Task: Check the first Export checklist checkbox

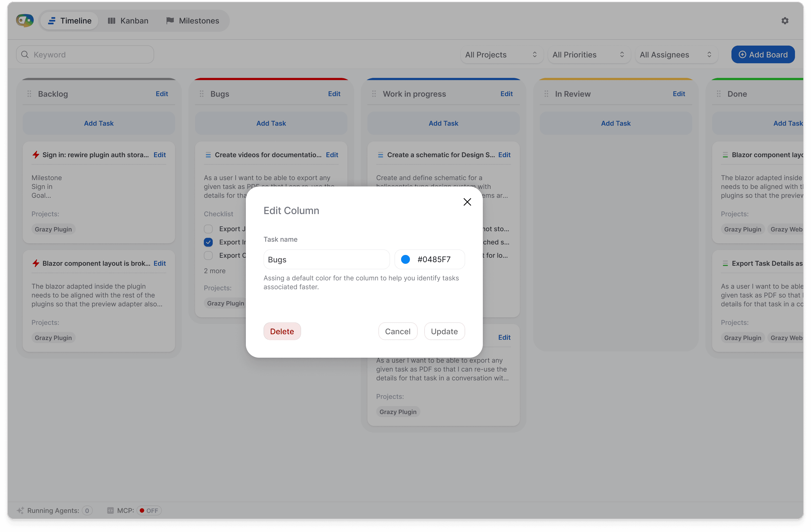Action: click(208, 229)
